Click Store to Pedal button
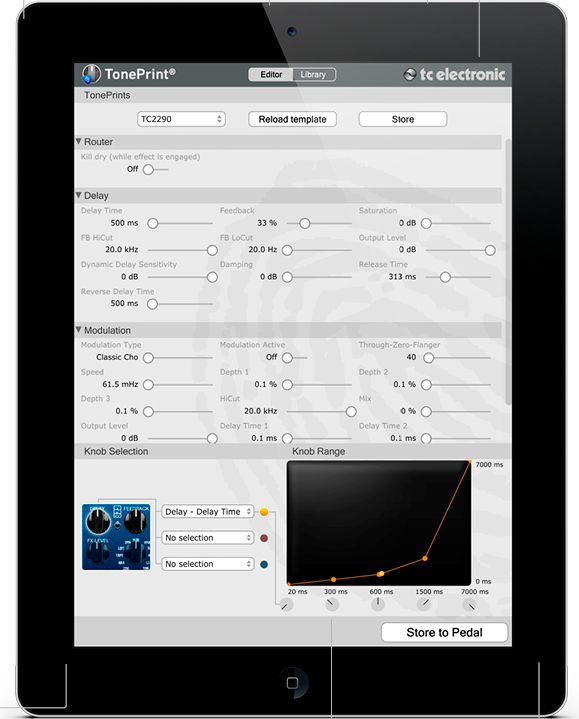The height and width of the screenshot is (719, 579). (444, 632)
